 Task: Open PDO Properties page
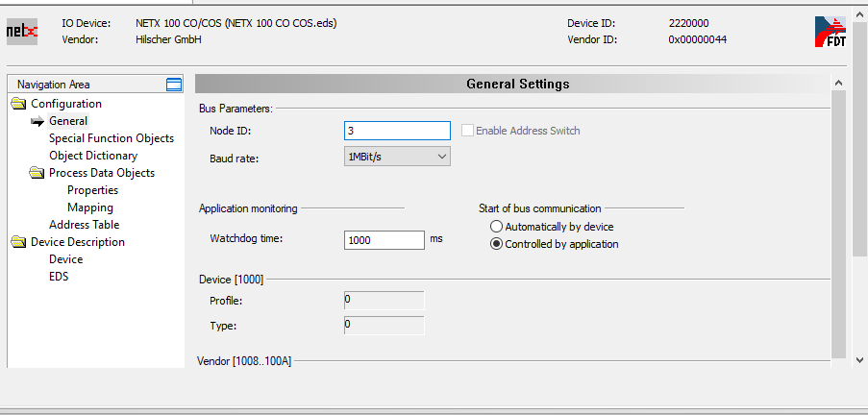click(x=93, y=190)
